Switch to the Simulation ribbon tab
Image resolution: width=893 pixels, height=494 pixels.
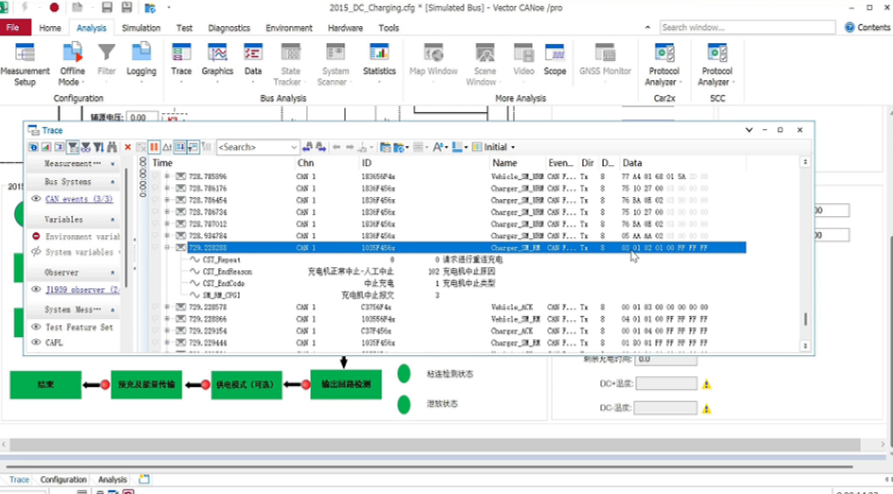coord(141,27)
